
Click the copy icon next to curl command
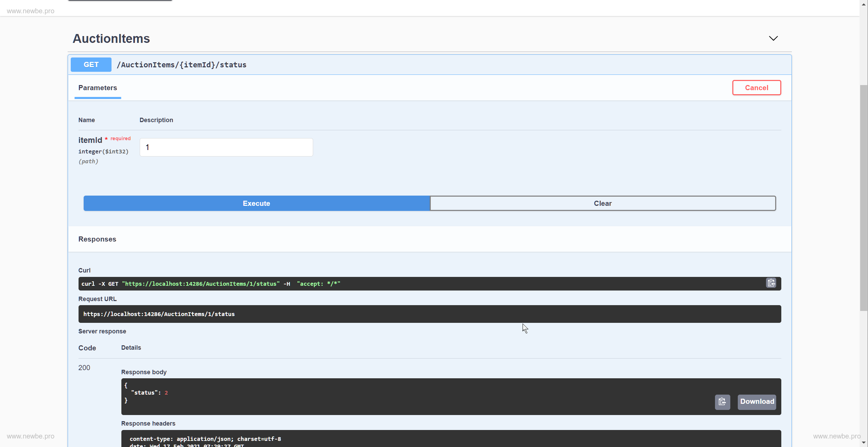point(772,283)
